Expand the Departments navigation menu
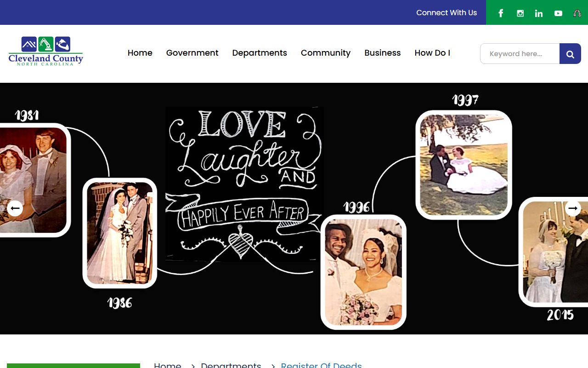Viewport: 588px width, 368px height. tap(260, 53)
